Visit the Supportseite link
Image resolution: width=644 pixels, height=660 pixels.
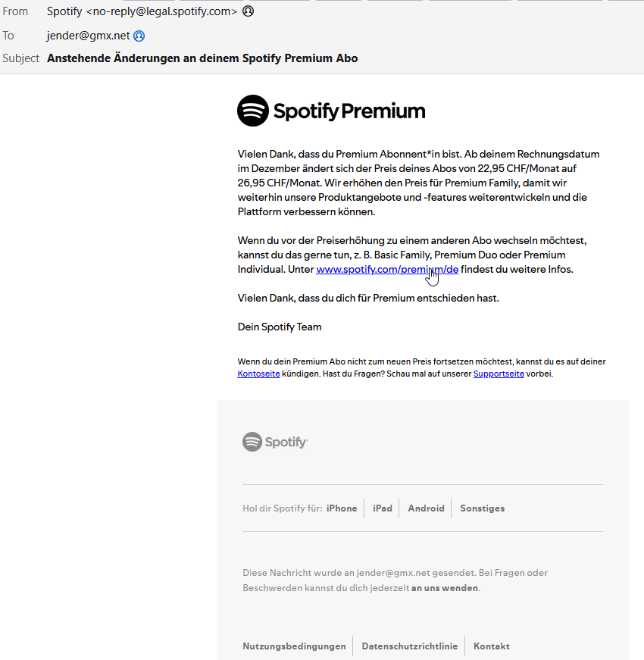point(499,374)
